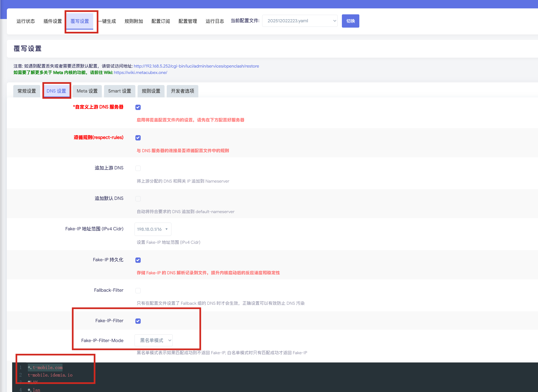Click the 切换 button
The width and height of the screenshot is (538, 392).
[350, 21]
